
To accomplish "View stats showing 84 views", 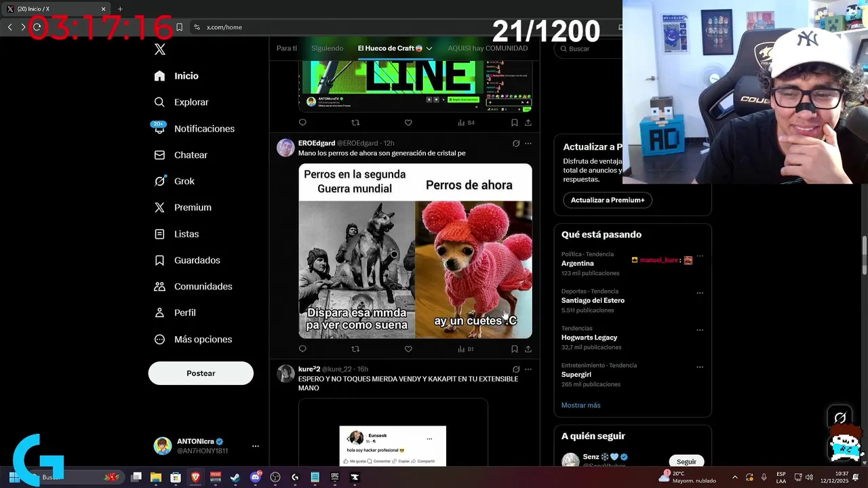I will pos(467,123).
